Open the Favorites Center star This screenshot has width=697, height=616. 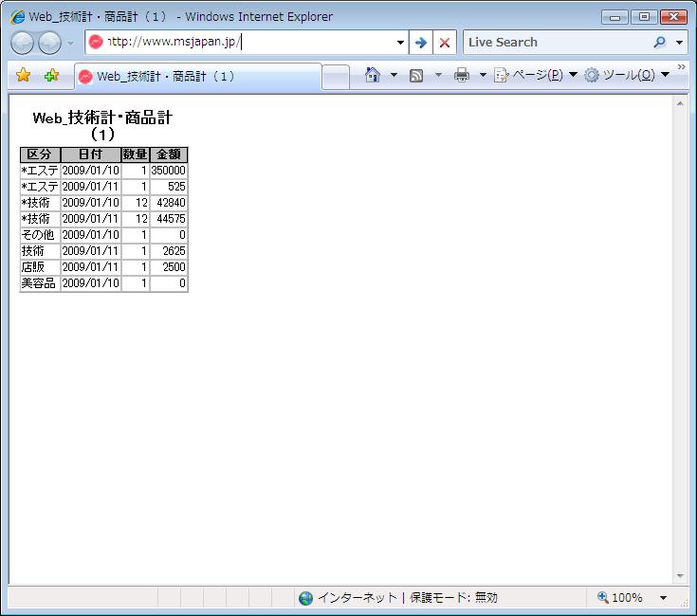point(23,75)
